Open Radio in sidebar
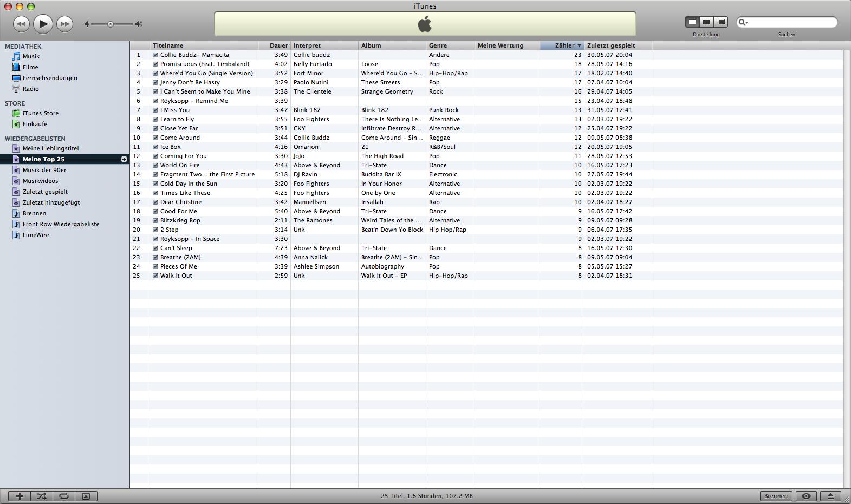Image resolution: width=851 pixels, height=504 pixels. click(30, 89)
